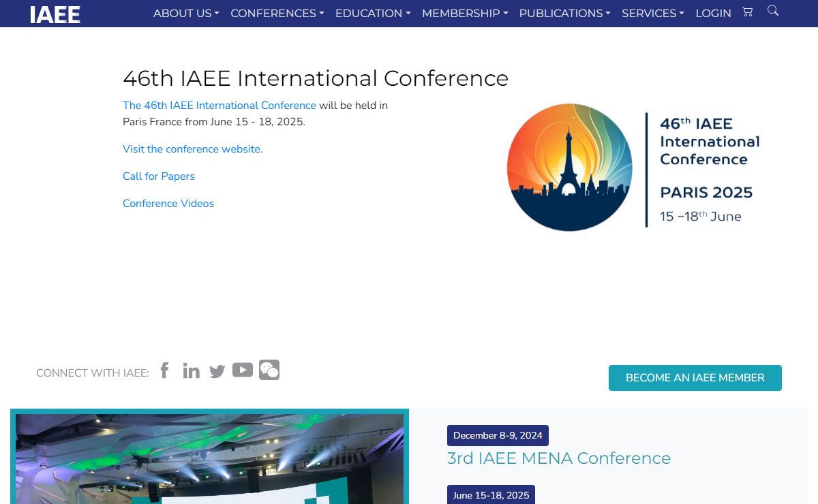Screen dimensions: 818x504
Task: Open the 3rd IAEE MENA Conference link
Action: [559, 458]
